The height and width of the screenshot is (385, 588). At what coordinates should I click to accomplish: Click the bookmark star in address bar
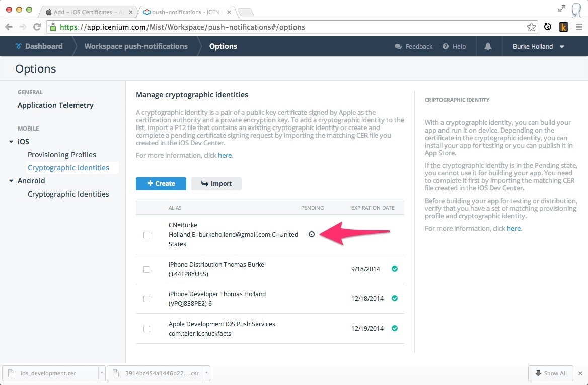(531, 27)
